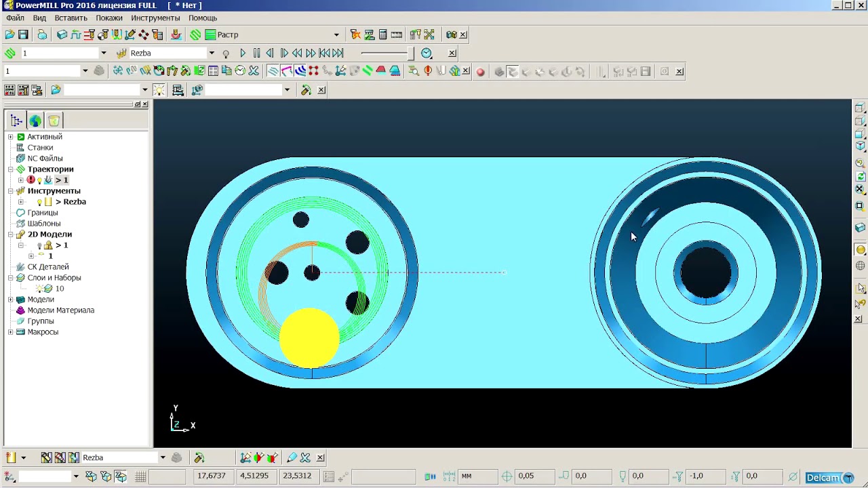Toggle light bulb visibility for toolpath 1

click(x=39, y=180)
